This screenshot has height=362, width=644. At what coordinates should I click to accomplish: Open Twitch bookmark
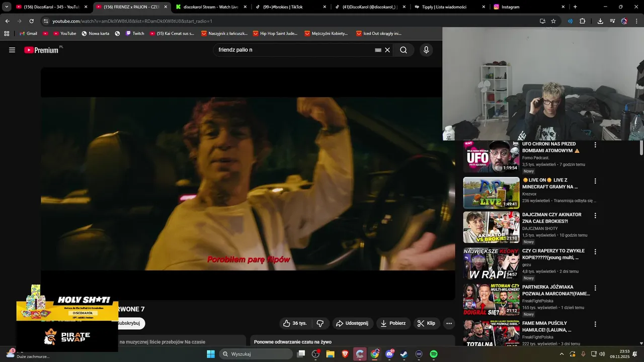point(135,34)
